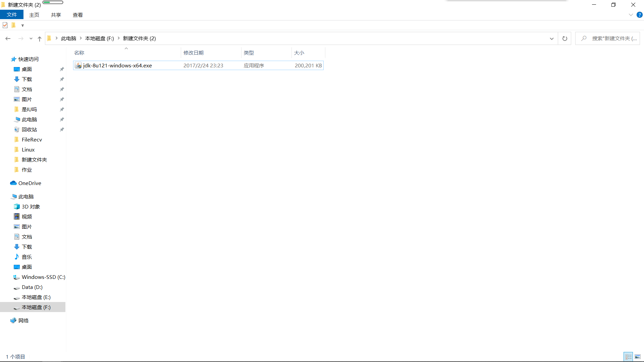Open 网络 in the navigation pane
Image resolution: width=644 pixels, height=362 pixels.
pos(23,320)
